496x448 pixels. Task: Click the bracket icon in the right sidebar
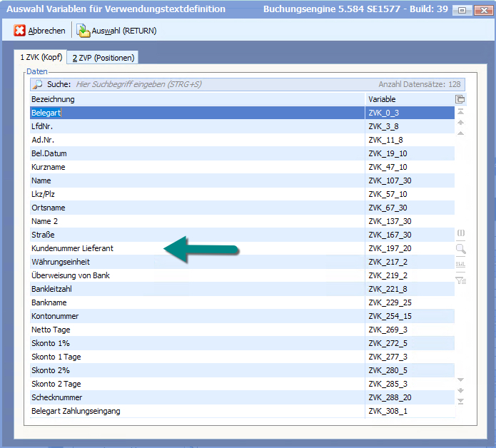coord(460,234)
